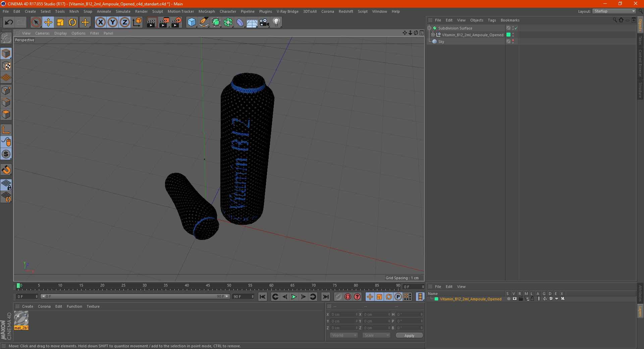Add a Cube primitive object

(192, 22)
